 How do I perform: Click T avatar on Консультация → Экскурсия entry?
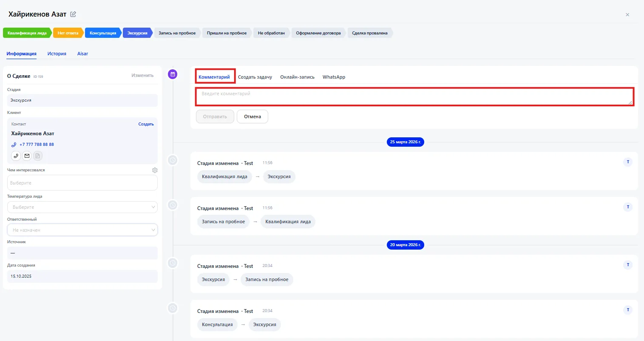(628, 310)
